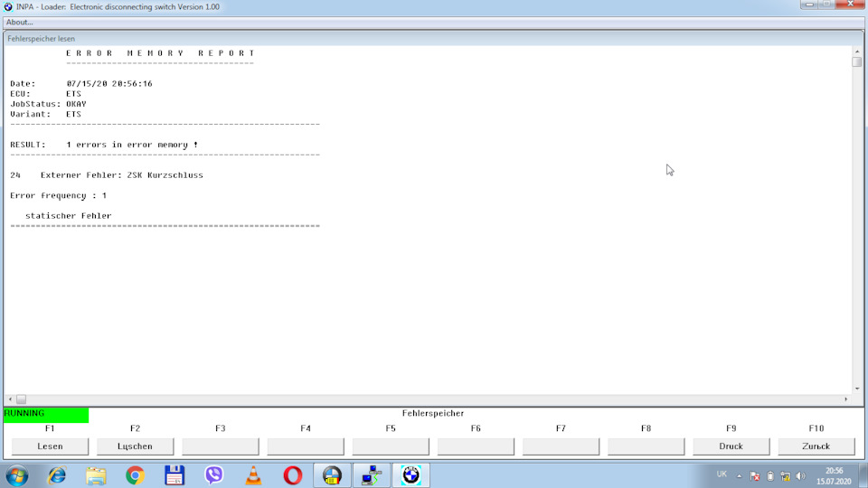Open Windows Explorer folder icon in taskbar
Screen dimensions: 868x488
96,475
